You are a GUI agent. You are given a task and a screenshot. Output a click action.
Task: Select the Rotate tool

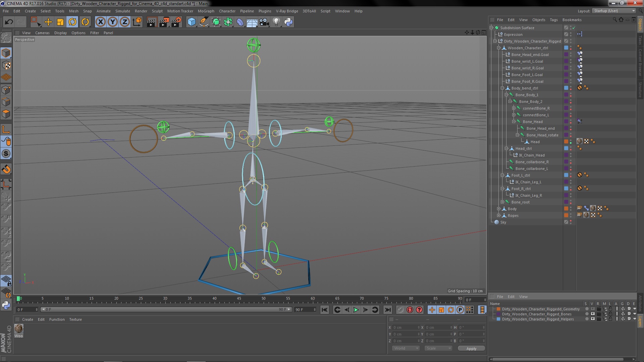[x=72, y=22]
